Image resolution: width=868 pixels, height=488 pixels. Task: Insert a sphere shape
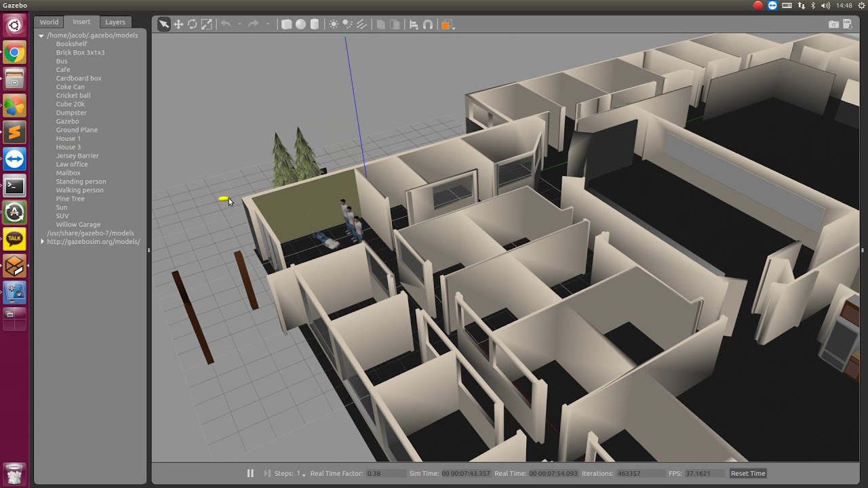pos(300,24)
